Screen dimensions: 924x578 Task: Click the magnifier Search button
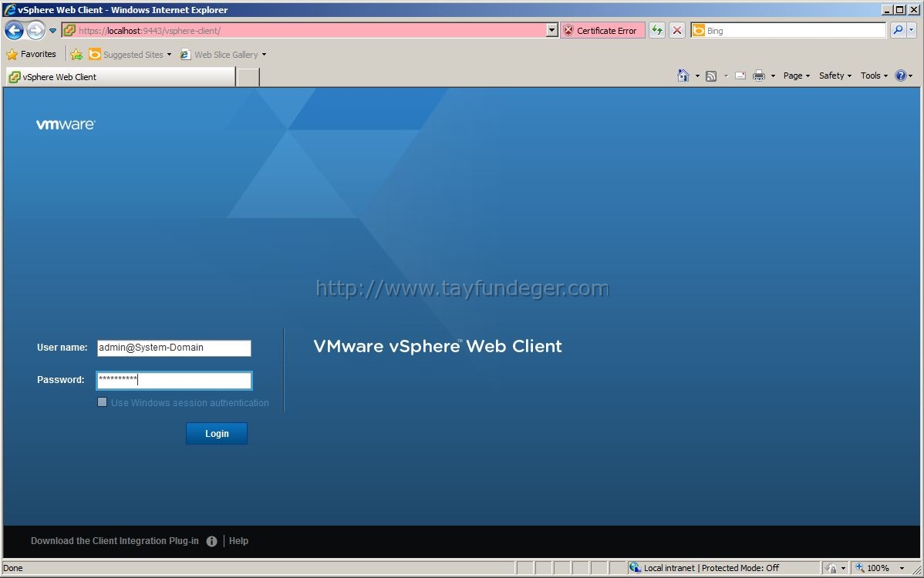click(898, 30)
